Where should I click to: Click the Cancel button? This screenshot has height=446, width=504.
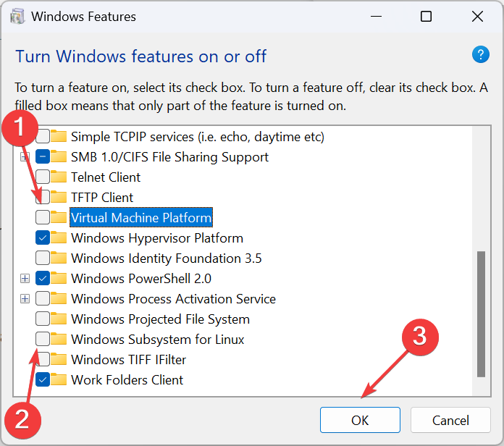(450, 420)
